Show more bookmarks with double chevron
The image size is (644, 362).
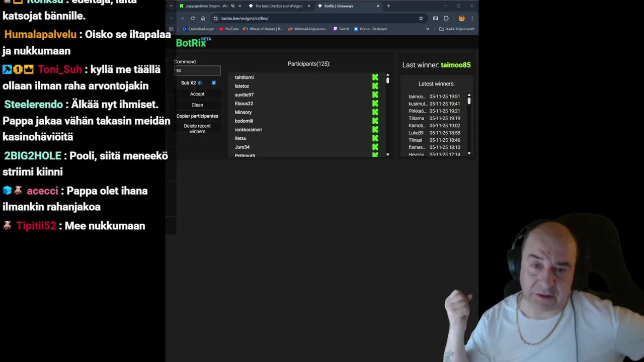[x=428, y=29]
